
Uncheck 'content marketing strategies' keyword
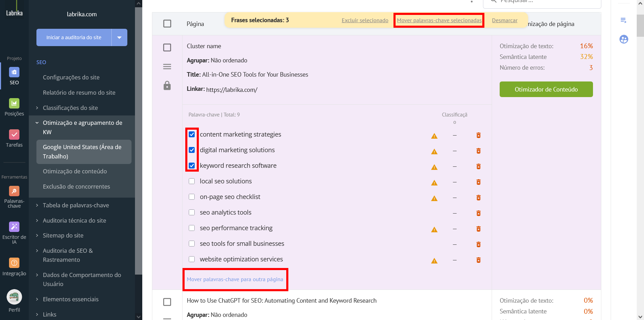pyautogui.click(x=192, y=135)
